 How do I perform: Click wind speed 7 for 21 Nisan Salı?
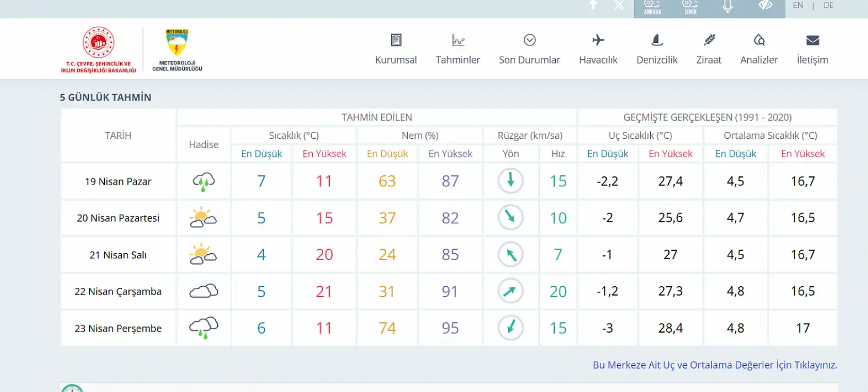(x=558, y=254)
